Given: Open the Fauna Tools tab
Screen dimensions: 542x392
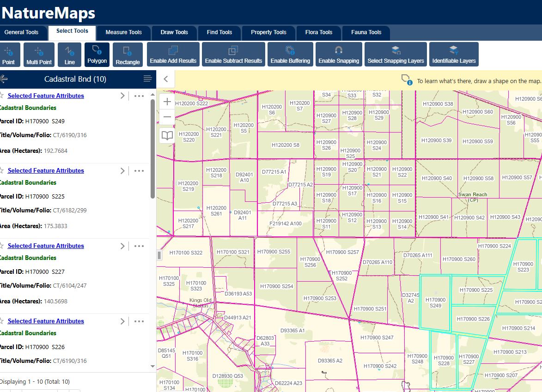Looking at the screenshot, I should point(366,32).
